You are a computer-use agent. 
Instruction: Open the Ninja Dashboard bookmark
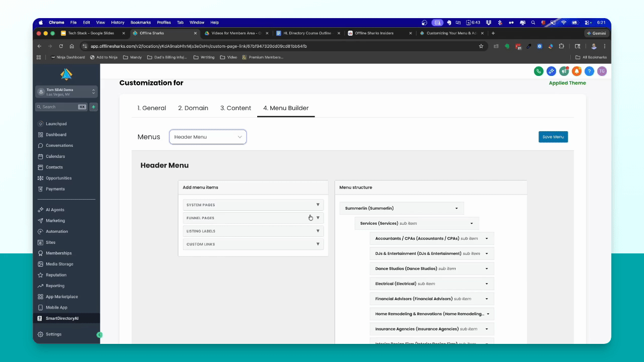pos(68,57)
